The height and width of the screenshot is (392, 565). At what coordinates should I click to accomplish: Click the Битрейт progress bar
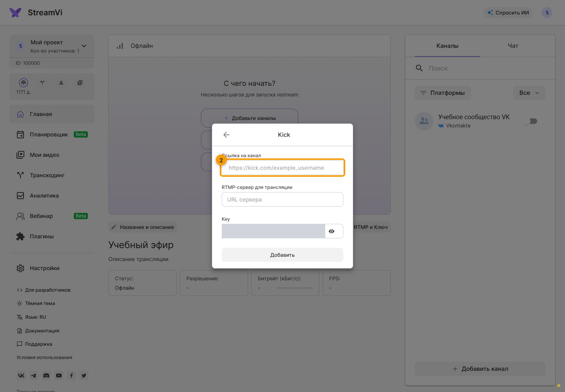[295, 288]
